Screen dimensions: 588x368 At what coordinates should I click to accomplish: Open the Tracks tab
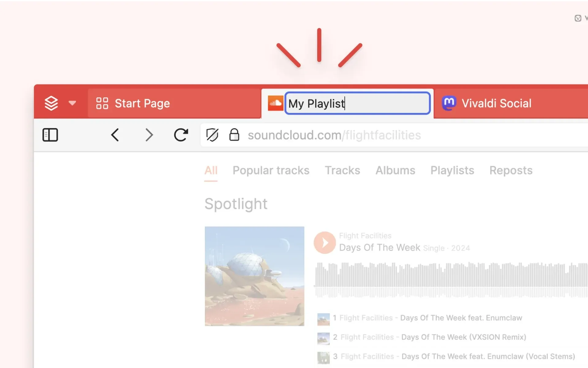(x=342, y=171)
